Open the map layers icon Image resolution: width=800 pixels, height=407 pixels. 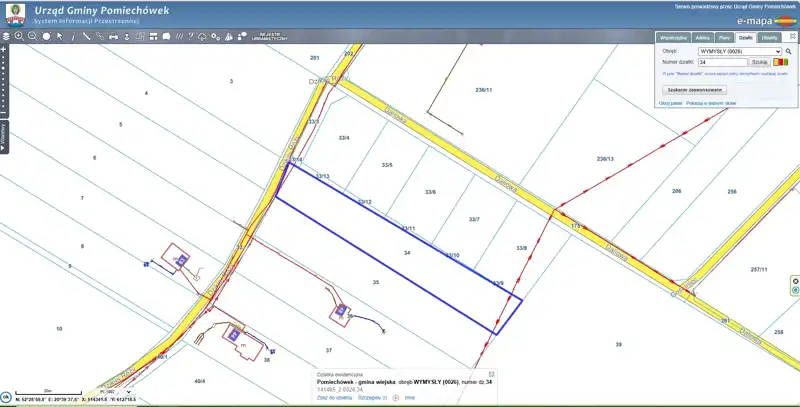5,36
